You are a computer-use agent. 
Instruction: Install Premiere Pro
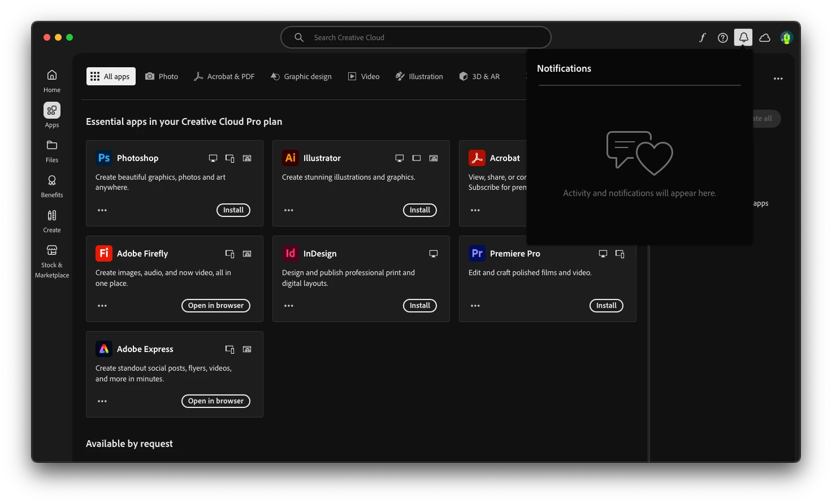(x=606, y=306)
